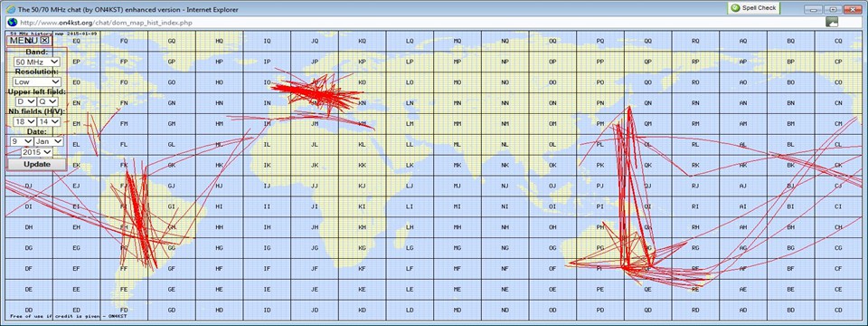Open the year dropdown showing 2015
This screenshot has width=868, height=326.
(x=37, y=152)
